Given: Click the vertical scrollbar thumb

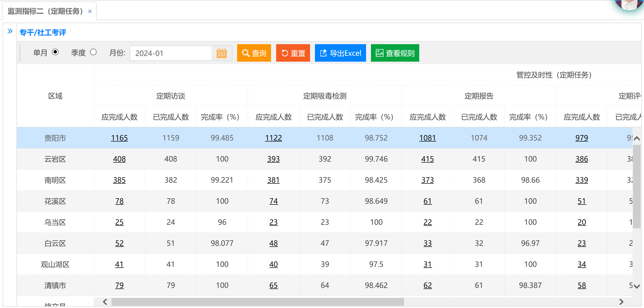Looking at the screenshot, I should click(x=637, y=186).
